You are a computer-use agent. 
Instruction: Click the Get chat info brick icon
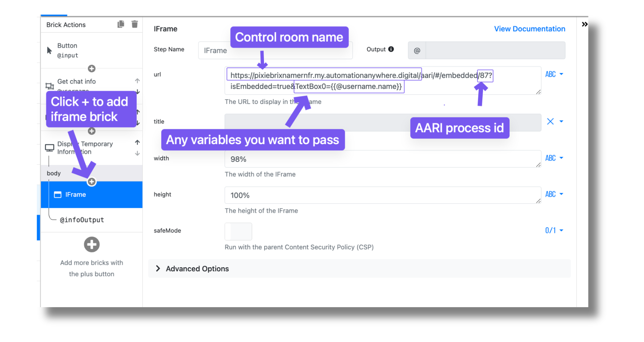(x=49, y=85)
